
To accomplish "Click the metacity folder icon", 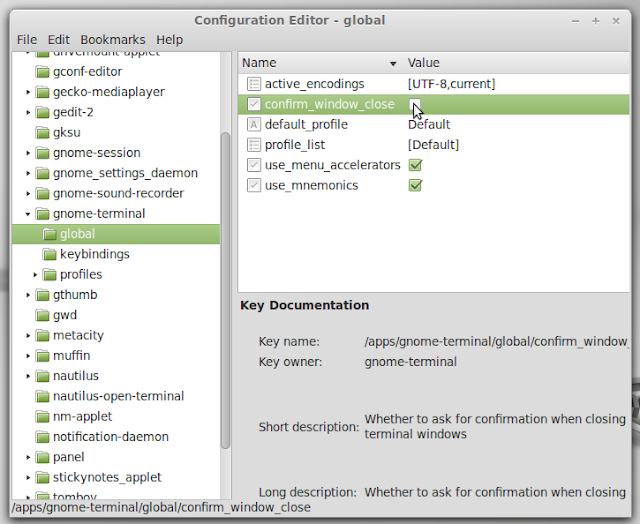I will click(x=42, y=335).
